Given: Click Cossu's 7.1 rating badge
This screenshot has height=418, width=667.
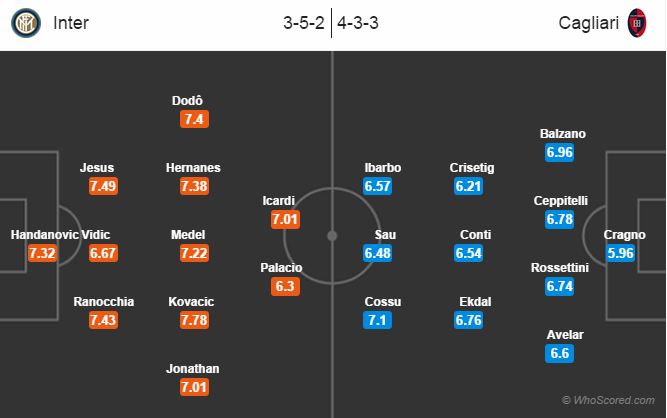Looking at the screenshot, I should click(x=377, y=320).
